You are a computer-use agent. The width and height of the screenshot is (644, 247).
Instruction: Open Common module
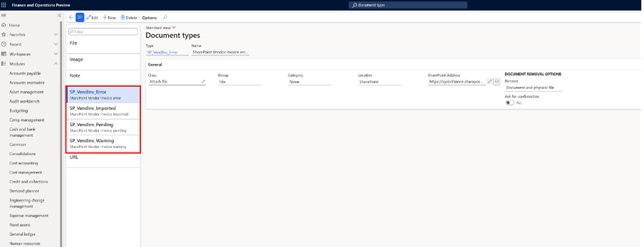click(17, 144)
